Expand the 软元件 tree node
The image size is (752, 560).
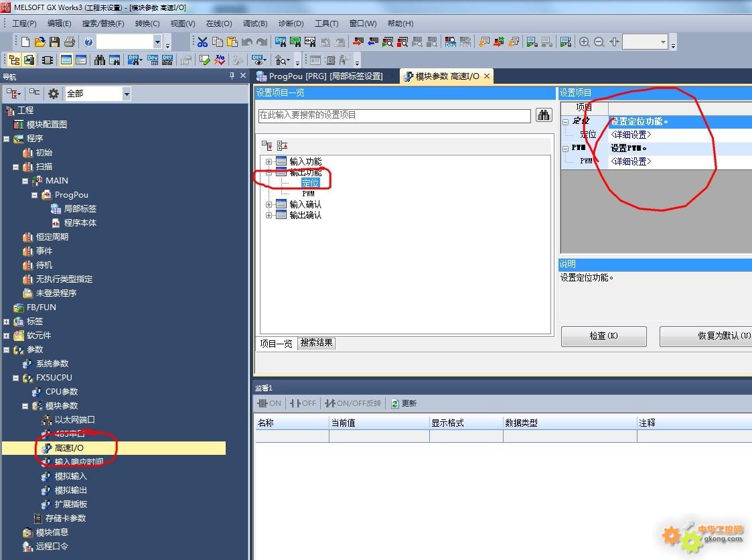(x=6, y=336)
